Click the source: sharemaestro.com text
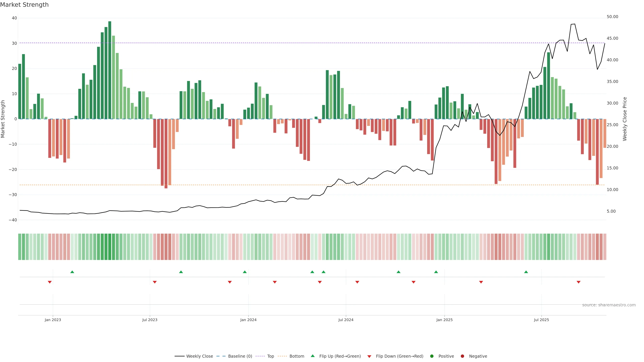This screenshot has height=362, width=644. point(609,305)
